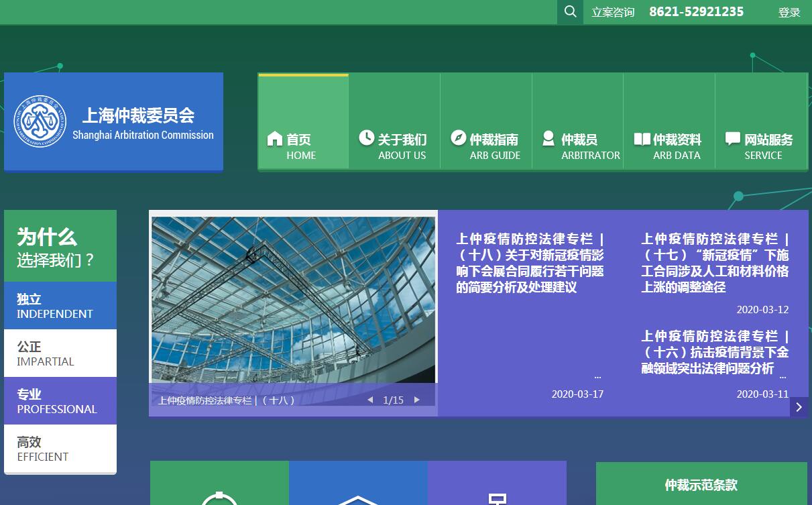
Task: Open the 仲裁指南 ARB GUIDE menu
Action: [486, 121]
